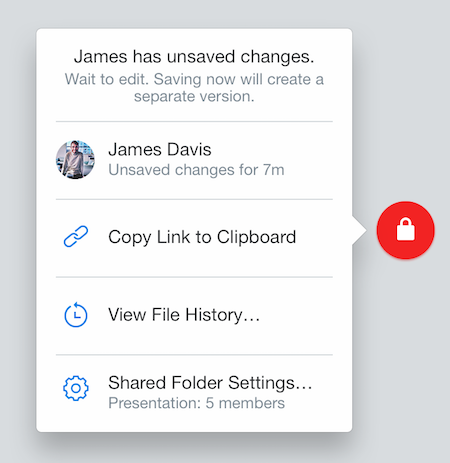This screenshot has width=450, height=463.
Task: Click the blue settings gear icon
Action: (x=76, y=388)
